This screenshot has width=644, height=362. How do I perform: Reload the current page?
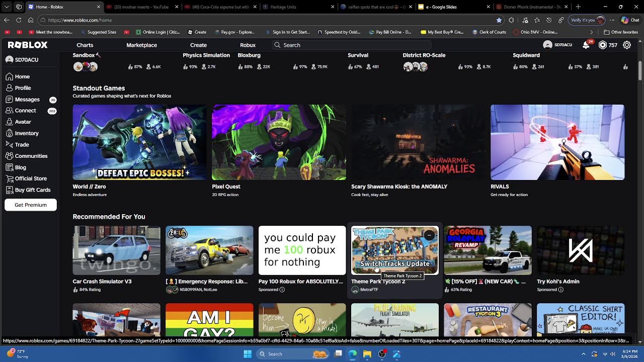[19, 20]
